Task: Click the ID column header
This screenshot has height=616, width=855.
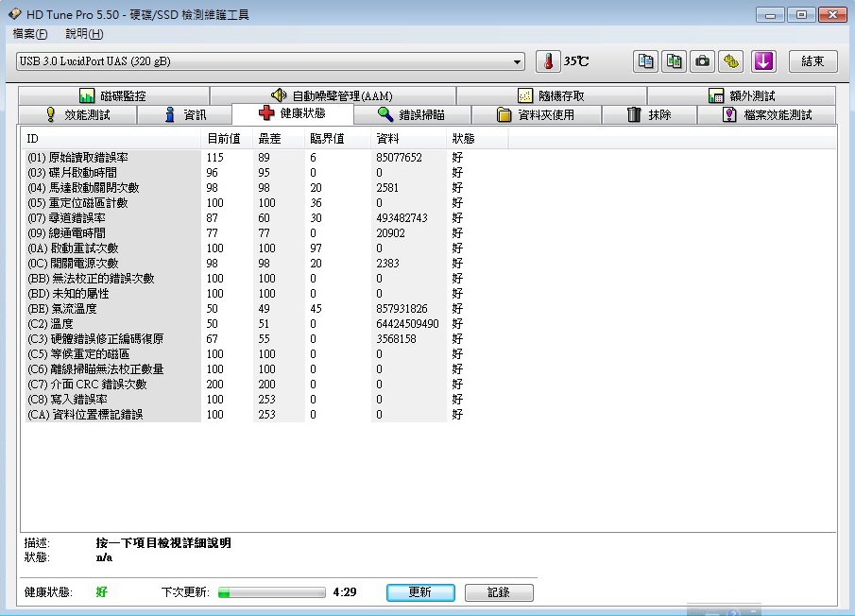Action: tap(111, 139)
